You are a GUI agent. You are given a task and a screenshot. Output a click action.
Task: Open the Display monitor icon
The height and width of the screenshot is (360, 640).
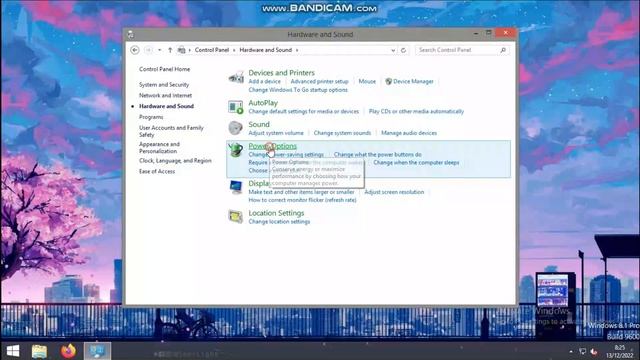(236, 187)
